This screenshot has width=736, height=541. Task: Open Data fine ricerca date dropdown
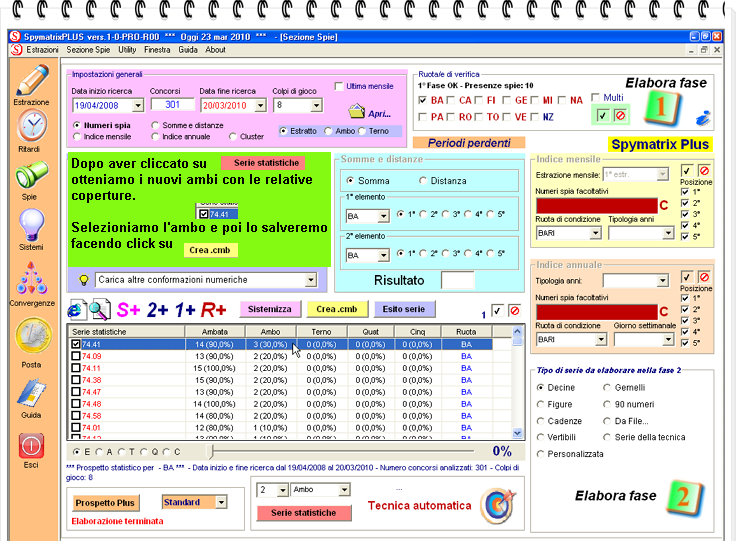[261, 105]
